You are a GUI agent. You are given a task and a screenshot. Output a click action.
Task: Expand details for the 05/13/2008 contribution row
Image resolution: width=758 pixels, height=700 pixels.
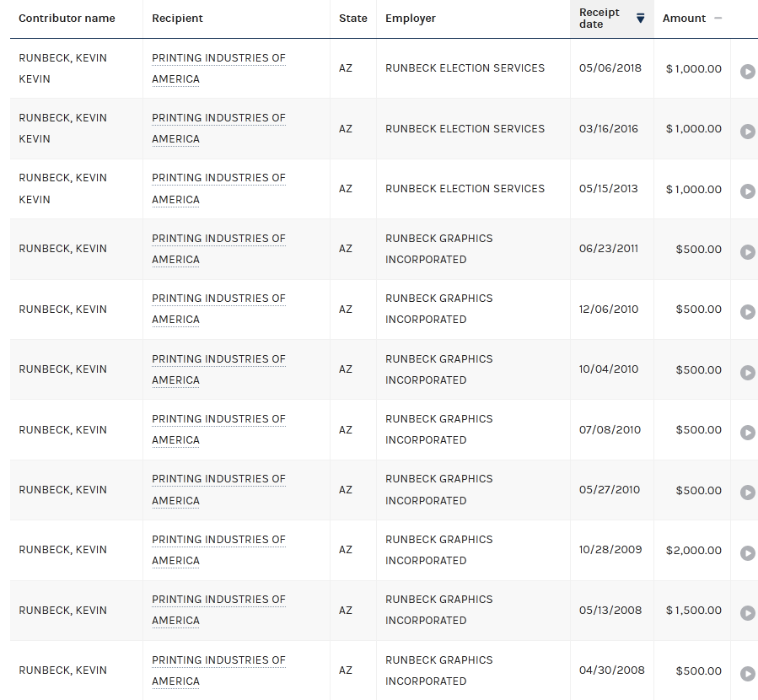pyautogui.click(x=747, y=613)
